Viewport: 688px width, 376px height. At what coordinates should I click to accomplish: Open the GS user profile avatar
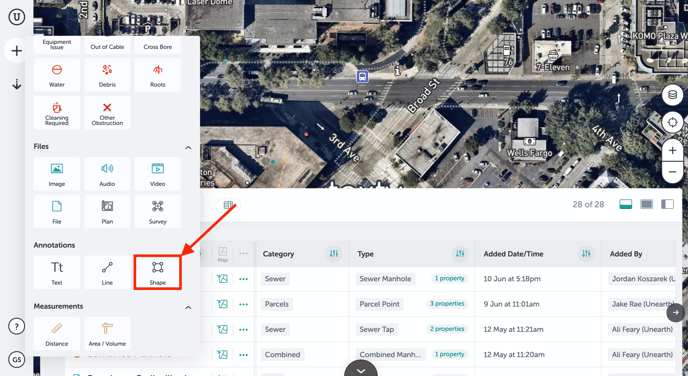tap(17, 360)
